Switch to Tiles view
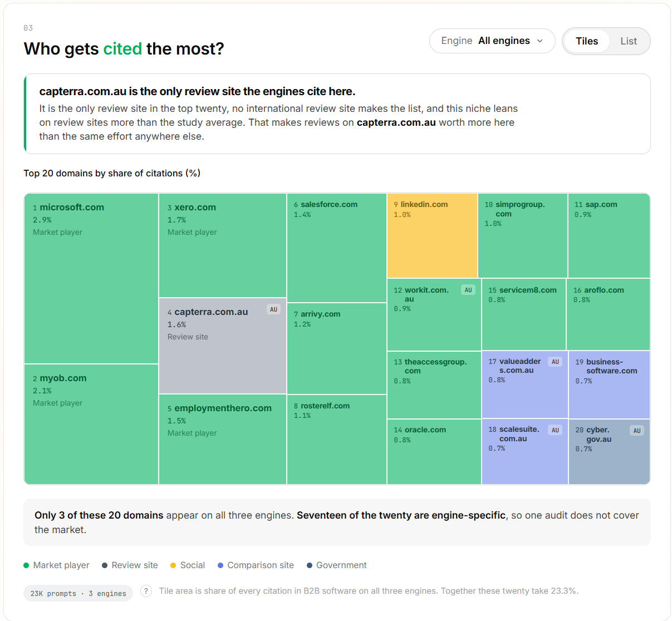The height and width of the screenshot is (621, 672). click(x=587, y=41)
